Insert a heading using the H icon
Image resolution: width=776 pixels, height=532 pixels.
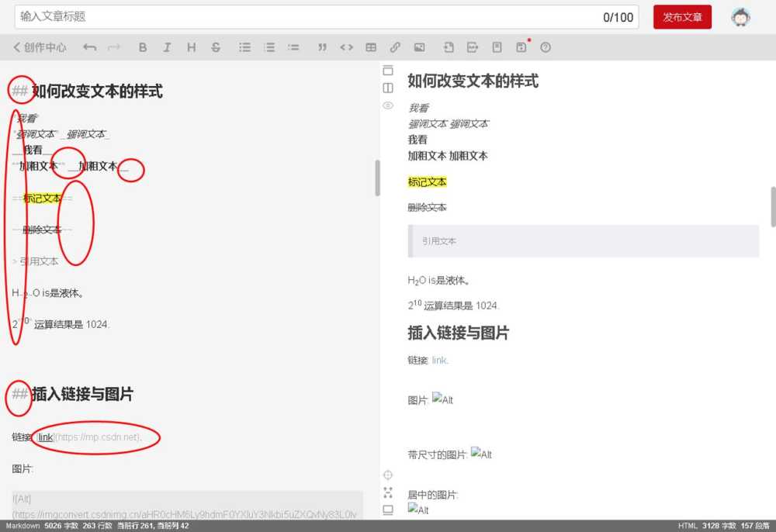pyautogui.click(x=192, y=47)
